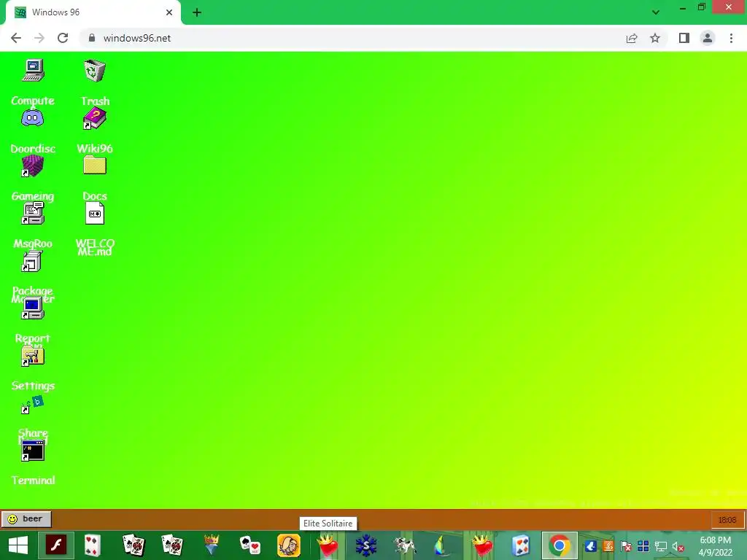The image size is (747, 560).
Task: Open the Report Bug computer icon
Action: point(32,308)
